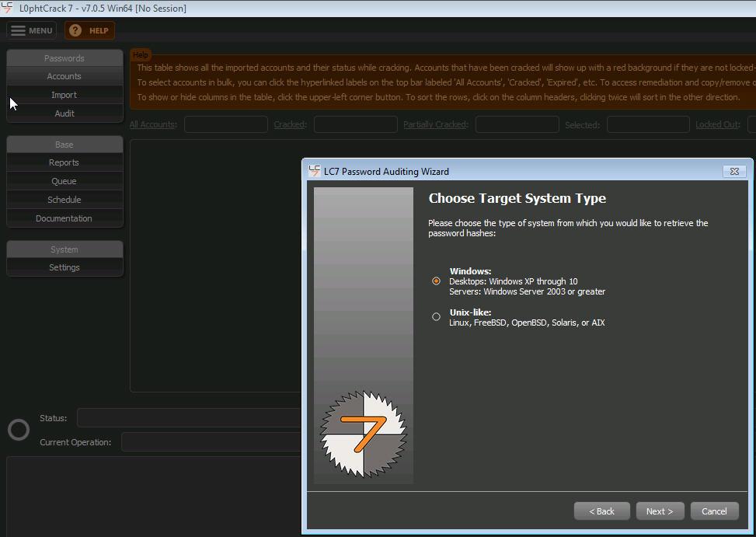Screen dimensions: 756x537
Task: Select the Unix-like target system radio button
Action: [437, 317]
